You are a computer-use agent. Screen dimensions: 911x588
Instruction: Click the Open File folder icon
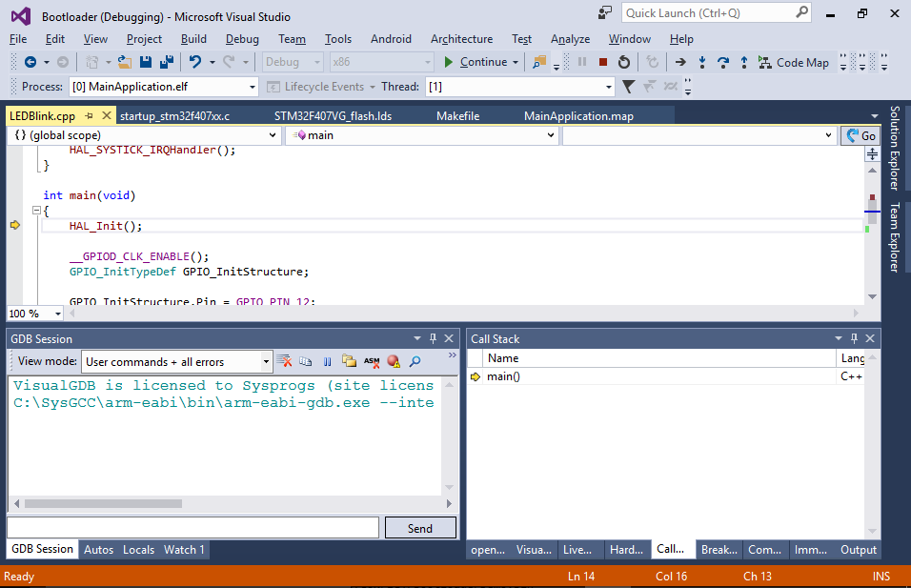(124, 62)
